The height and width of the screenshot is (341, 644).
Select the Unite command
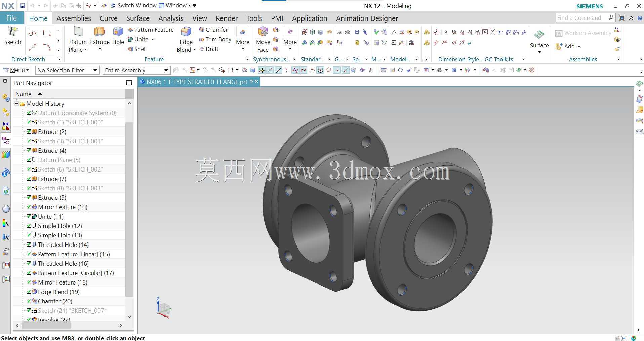point(138,39)
